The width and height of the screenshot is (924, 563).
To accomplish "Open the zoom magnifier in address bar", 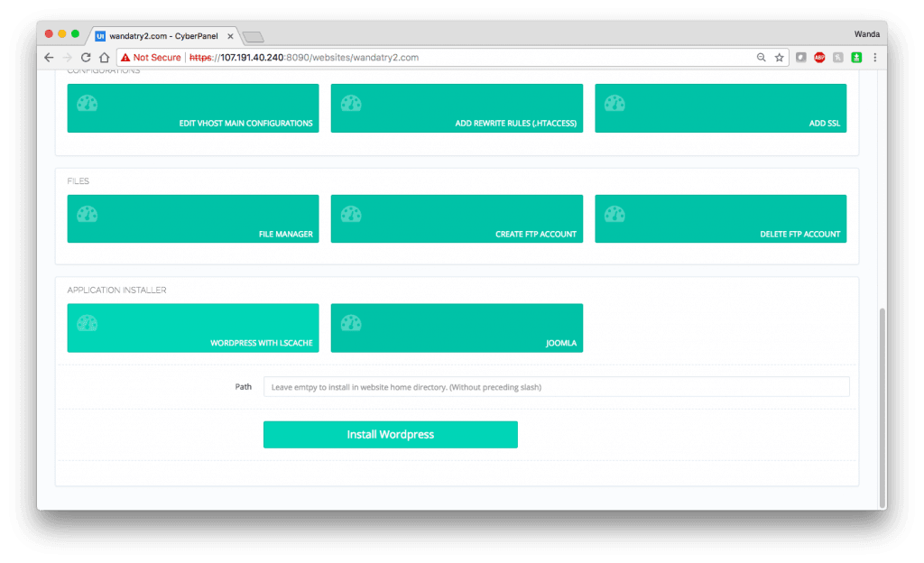I will point(762,57).
